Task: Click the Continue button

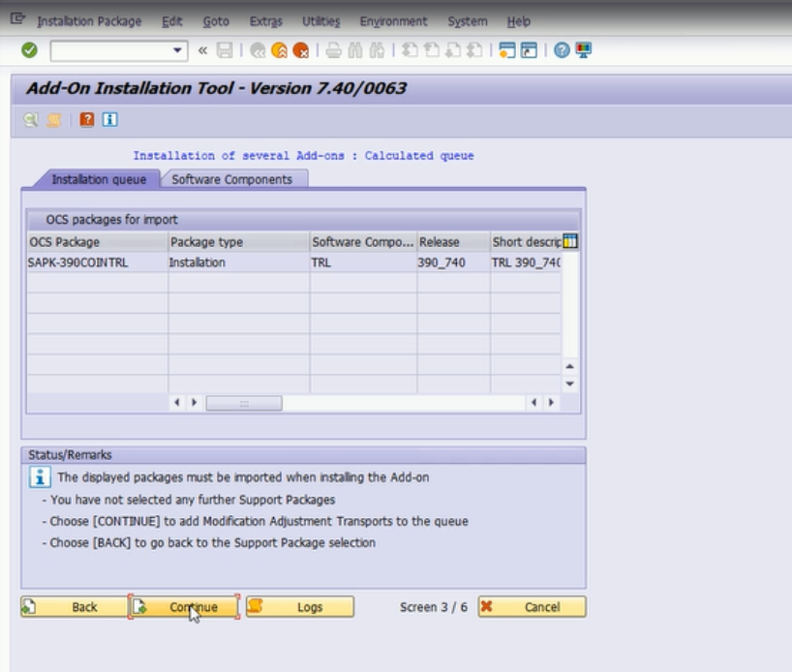Action: coord(184,607)
